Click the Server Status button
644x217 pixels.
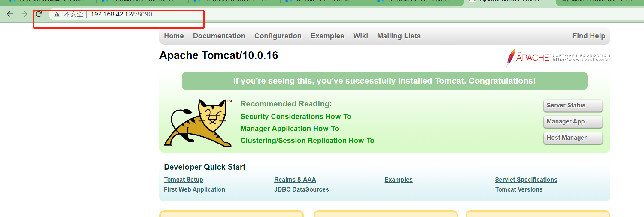tap(573, 106)
